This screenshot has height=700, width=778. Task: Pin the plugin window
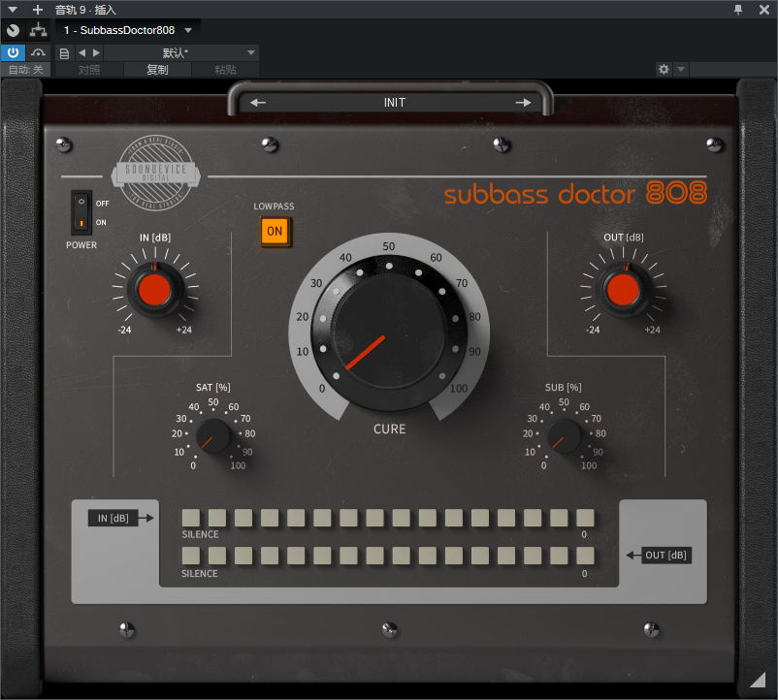(x=738, y=10)
